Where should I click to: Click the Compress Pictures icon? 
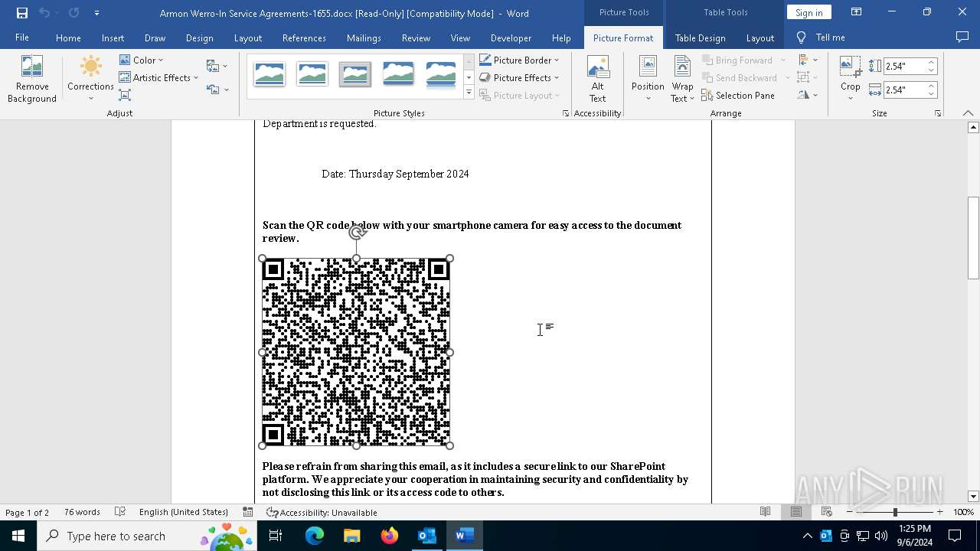click(125, 95)
